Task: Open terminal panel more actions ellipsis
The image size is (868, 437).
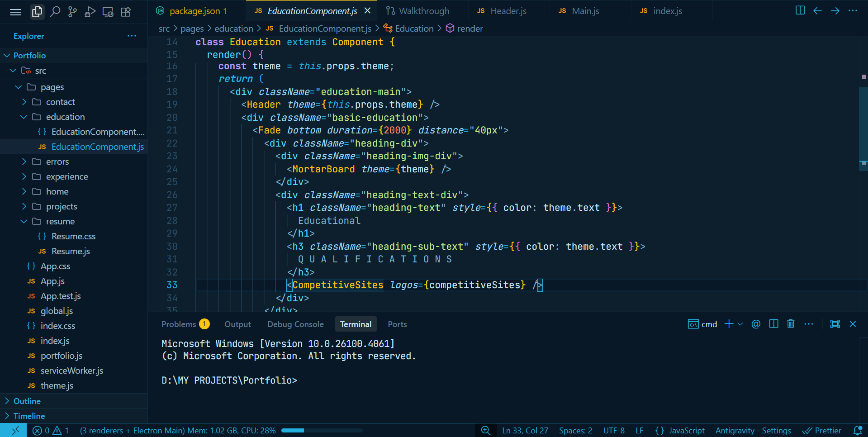Action: pos(809,324)
